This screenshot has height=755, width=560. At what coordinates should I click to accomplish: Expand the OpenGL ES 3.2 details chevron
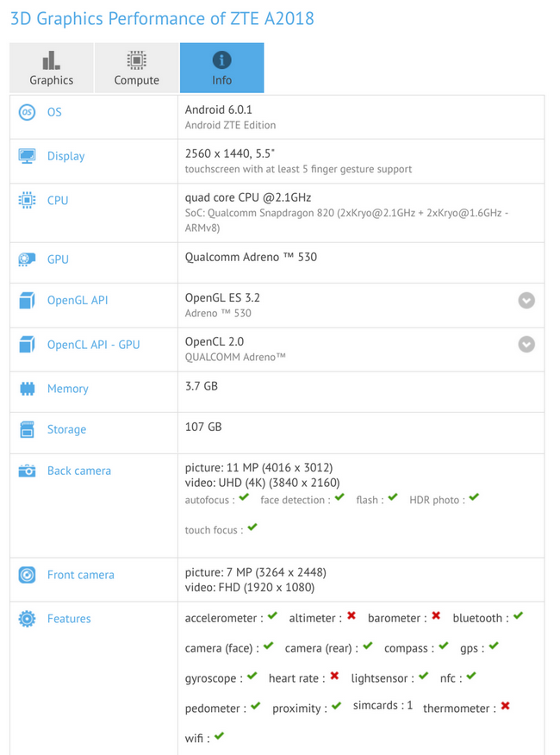tap(526, 301)
